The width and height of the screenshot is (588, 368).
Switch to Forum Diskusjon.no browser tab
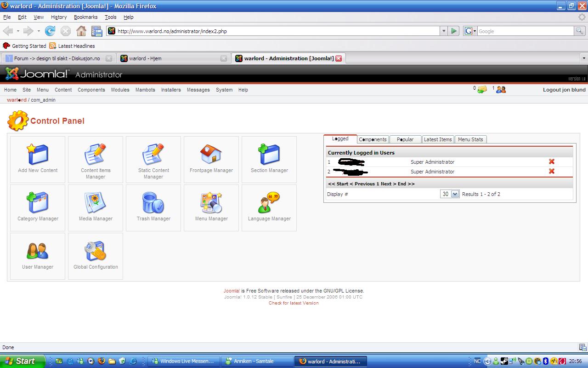coord(58,58)
